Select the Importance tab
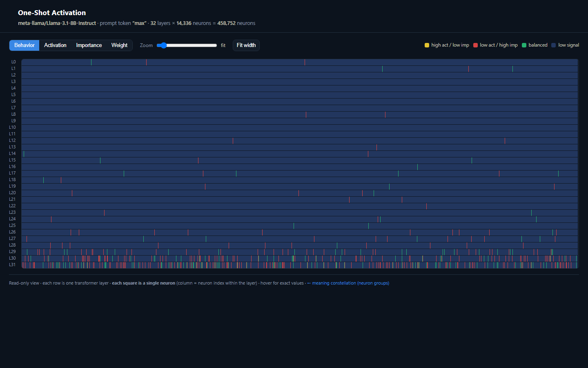 (x=89, y=45)
